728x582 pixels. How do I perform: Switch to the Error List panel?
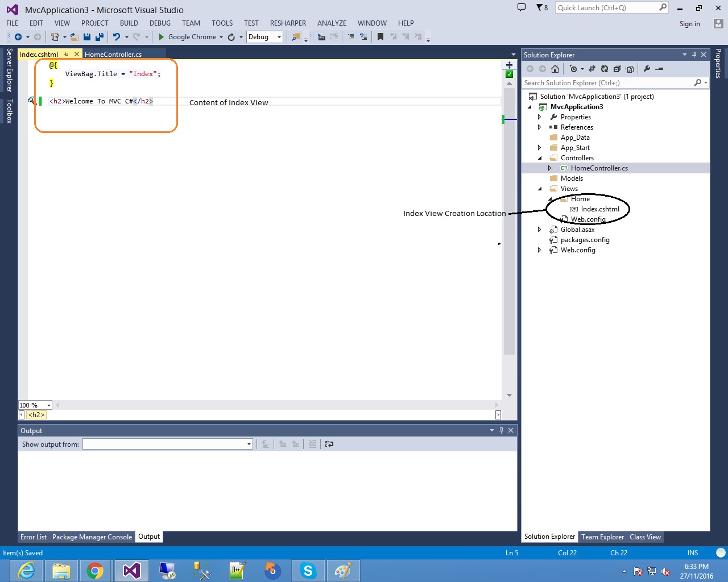(x=33, y=537)
